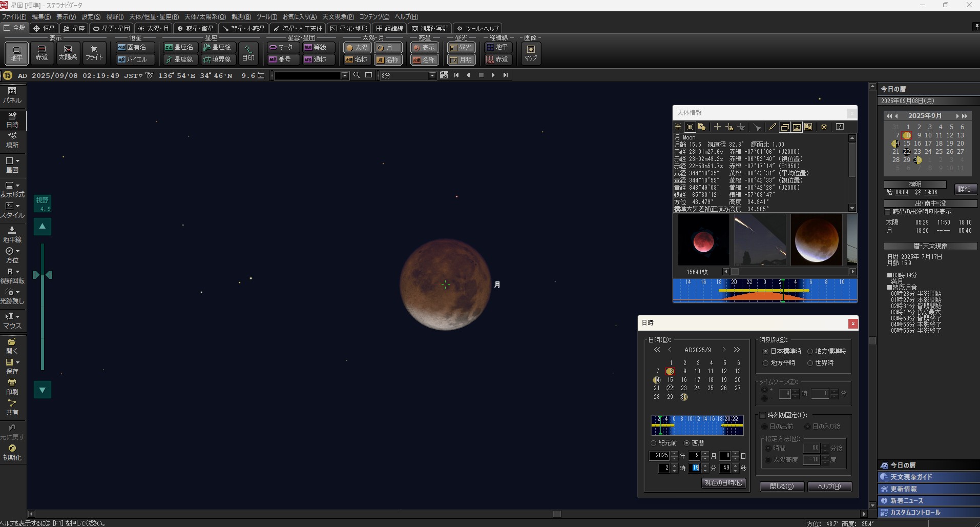This screenshot has height=527, width=980.
Task: Open the 場所 location sidebar icon
Action: pyautogui.click(x=12, y=140)
